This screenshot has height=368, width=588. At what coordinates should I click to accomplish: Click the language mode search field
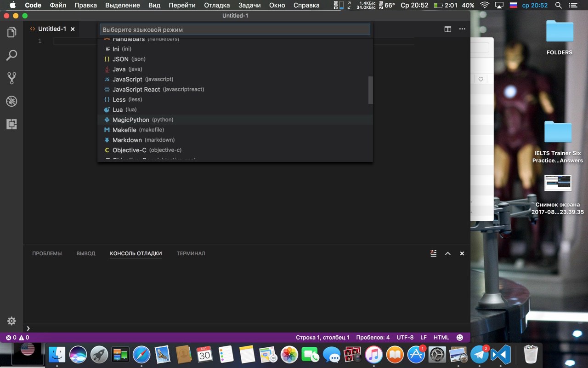click(235, 29)
